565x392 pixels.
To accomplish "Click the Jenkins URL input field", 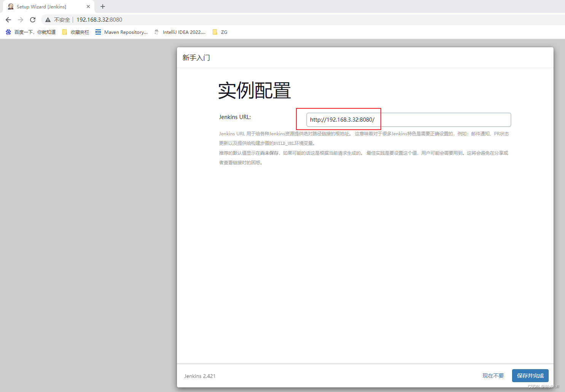I will 409,120.
